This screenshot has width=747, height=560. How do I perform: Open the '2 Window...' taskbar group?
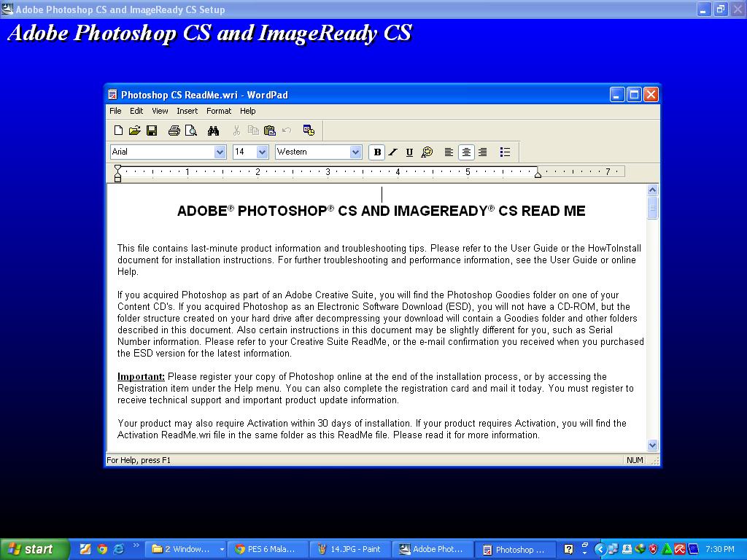pos(185,549)
